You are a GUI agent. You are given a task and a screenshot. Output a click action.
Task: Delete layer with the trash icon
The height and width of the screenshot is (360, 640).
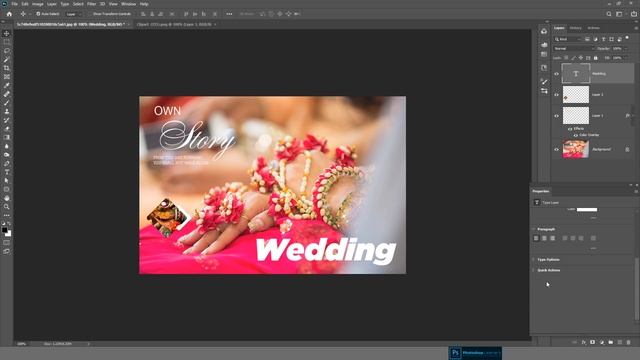pos(629,342)
